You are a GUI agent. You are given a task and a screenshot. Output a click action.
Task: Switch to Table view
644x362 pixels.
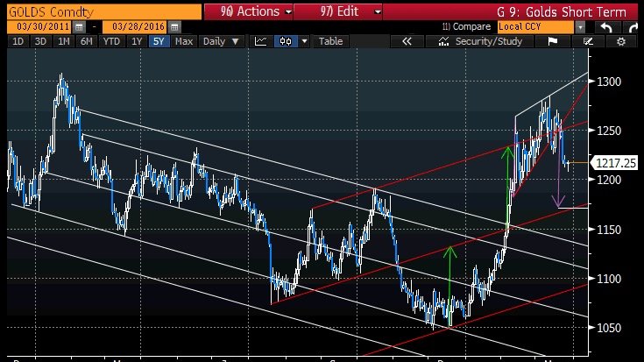330,41
